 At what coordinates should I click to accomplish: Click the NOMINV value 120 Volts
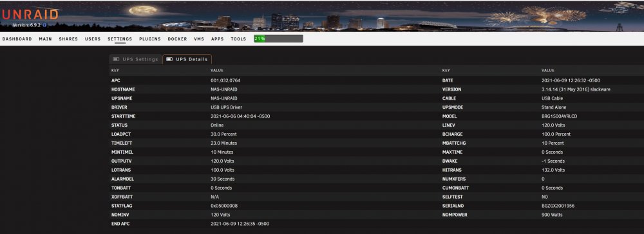(x=220, y=215)
